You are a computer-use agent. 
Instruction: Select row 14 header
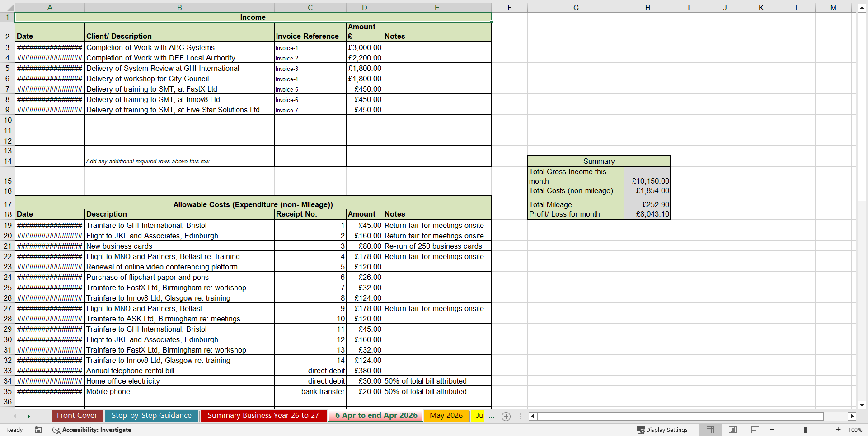[x=7, y=161]
